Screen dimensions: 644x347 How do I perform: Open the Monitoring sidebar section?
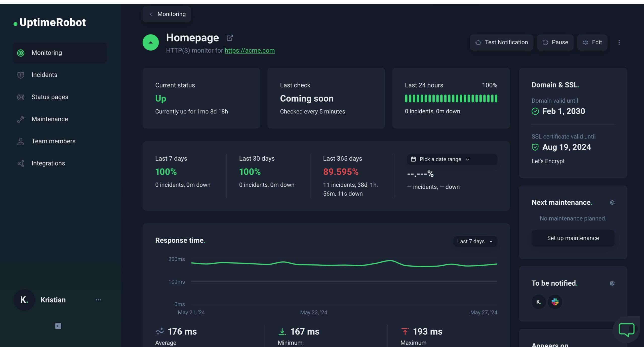60,53
